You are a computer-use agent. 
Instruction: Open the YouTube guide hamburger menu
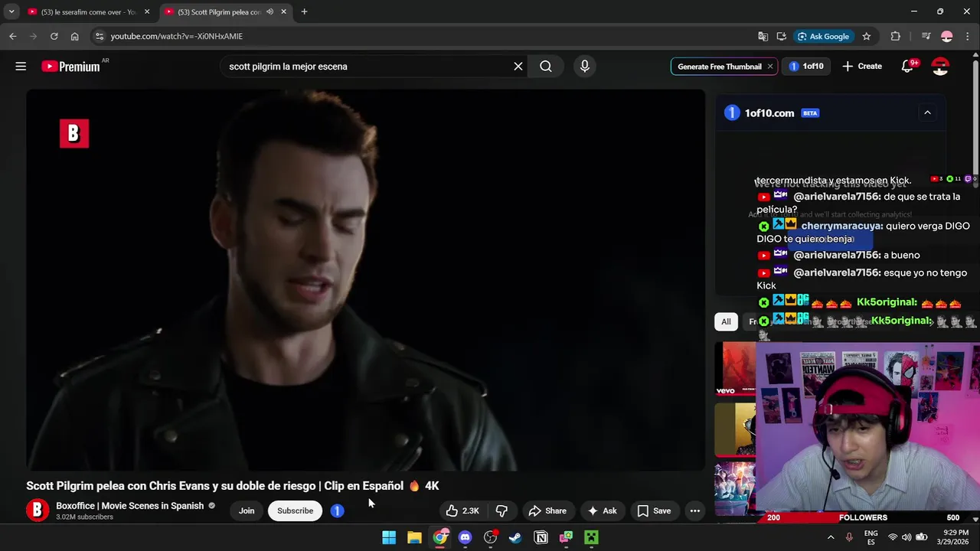click(x=21, y=67)
